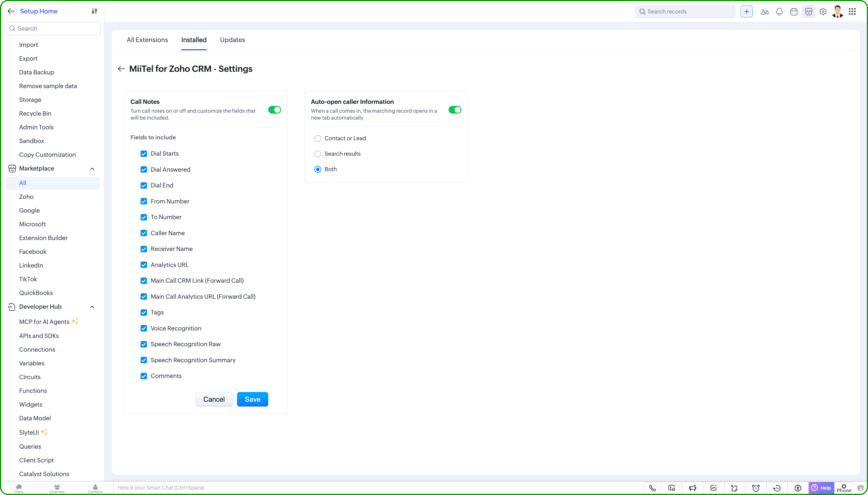Open Contacts in the bottom bar
Screen dimensions: 868x495
pyautogui.click(x=95, y=488)
